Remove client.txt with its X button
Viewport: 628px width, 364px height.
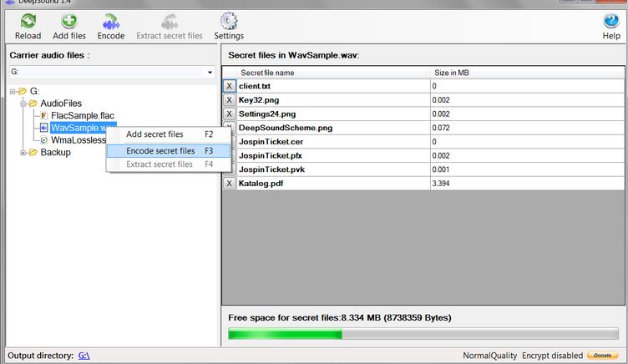pyautogui.click(x=229, y=86)
